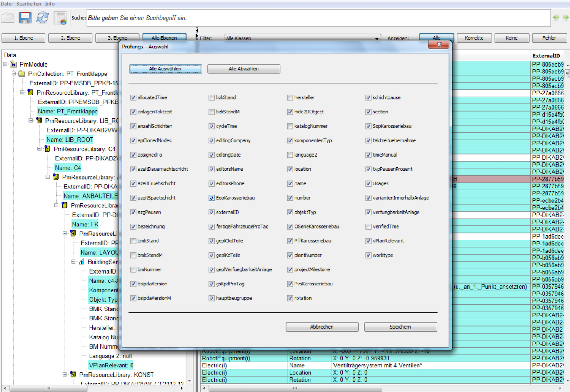Collapse the PmResourceLibrary LIB_ROOT node
The width and height of the screenshot is (570, 392).
31,121
